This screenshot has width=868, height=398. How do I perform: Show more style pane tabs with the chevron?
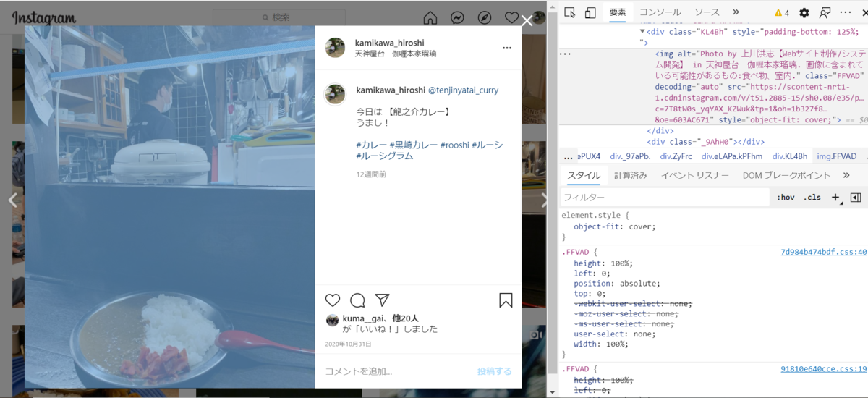[x=846, y=175]
